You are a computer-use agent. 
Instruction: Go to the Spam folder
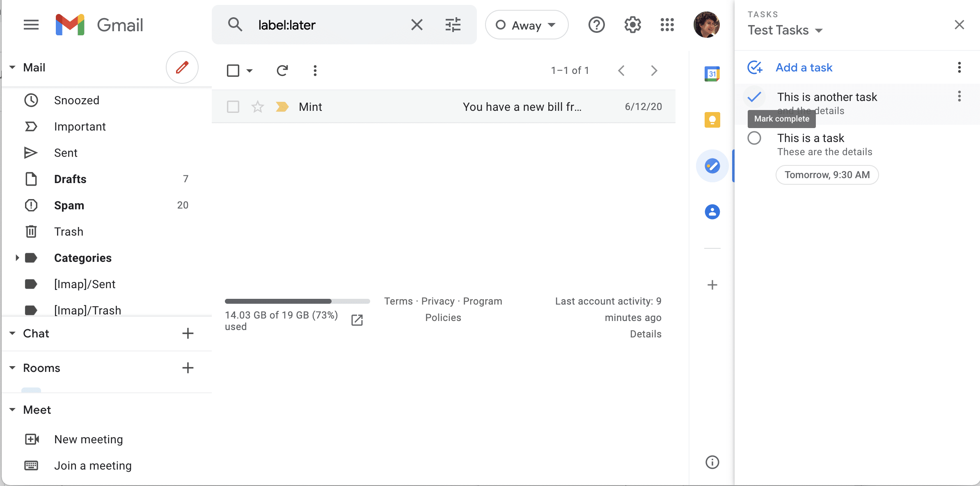69,205
